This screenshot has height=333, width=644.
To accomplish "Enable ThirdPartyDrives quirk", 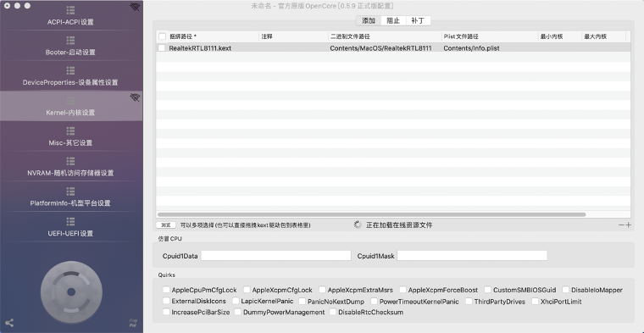I will (469, 302).
